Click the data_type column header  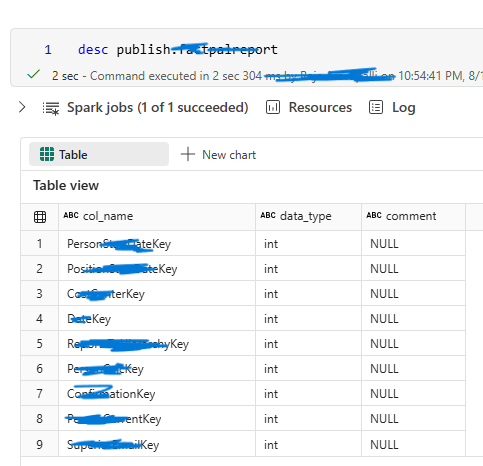308,216
